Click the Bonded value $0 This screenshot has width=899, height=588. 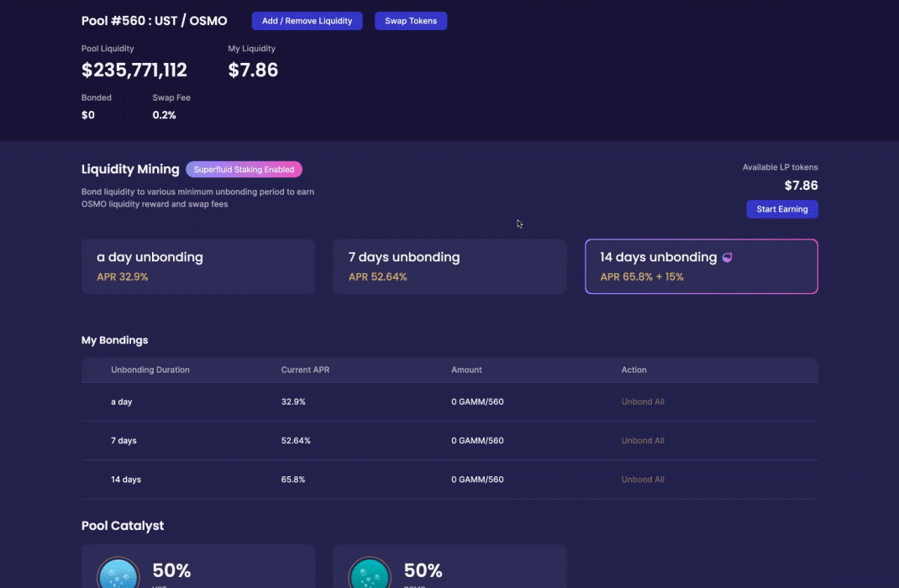[x=87, y=115]
